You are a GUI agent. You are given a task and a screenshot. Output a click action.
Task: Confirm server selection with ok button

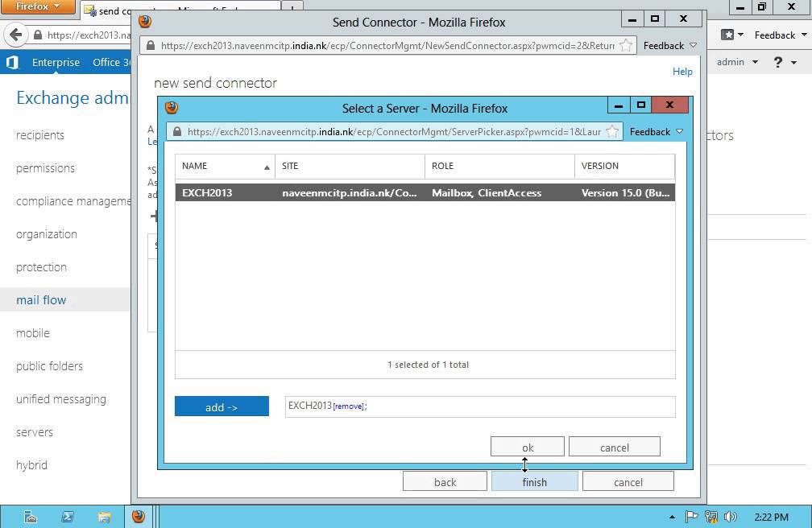click(x=527, y=447)
